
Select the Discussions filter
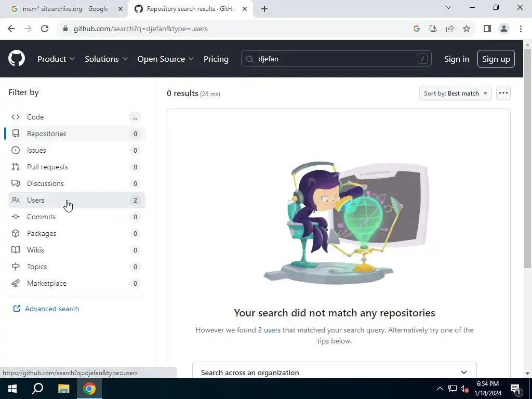76,183
